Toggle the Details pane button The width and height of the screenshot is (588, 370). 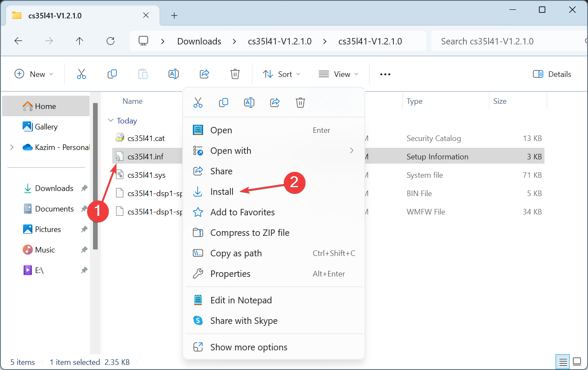552,74
